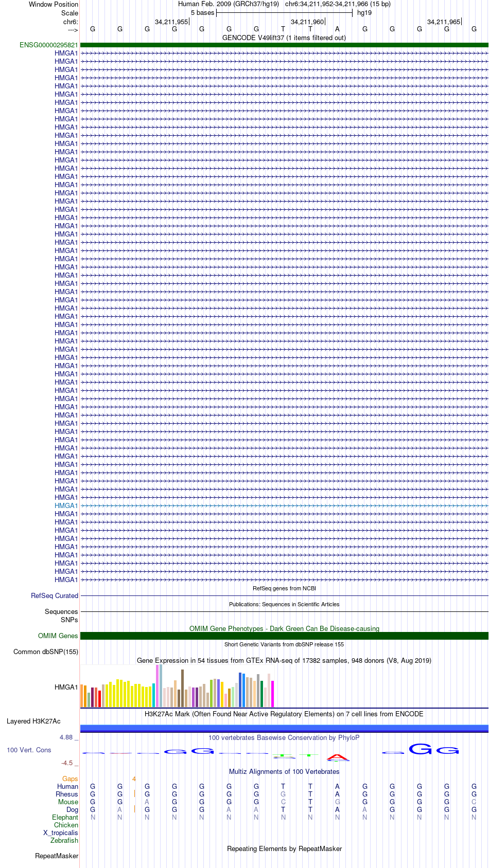Click the magenta last bar in GTEx chart
The height and width of the screenshot is (868, 489).
[x=273, y=694]
